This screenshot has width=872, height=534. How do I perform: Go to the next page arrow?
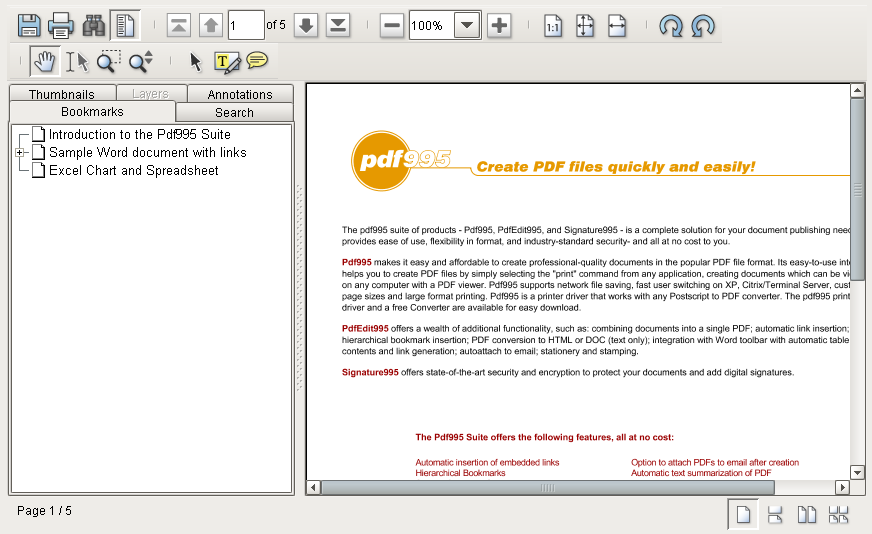tap(306, 26)
